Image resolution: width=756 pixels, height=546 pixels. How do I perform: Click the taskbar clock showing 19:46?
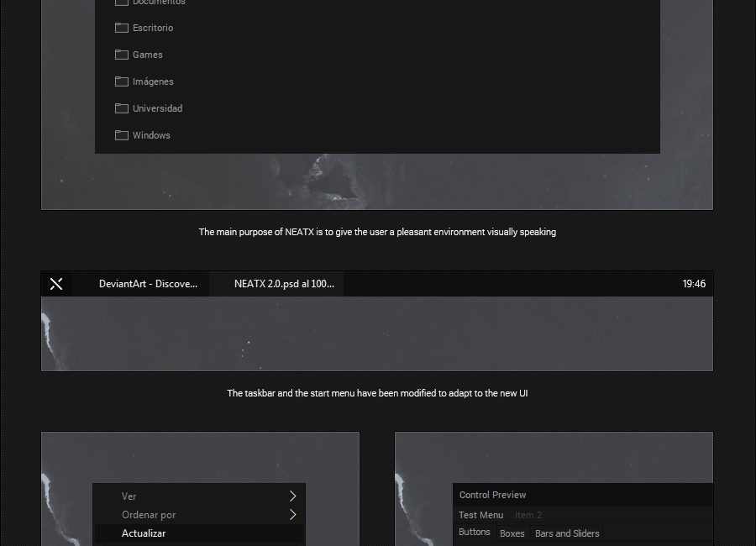[694, 284]
